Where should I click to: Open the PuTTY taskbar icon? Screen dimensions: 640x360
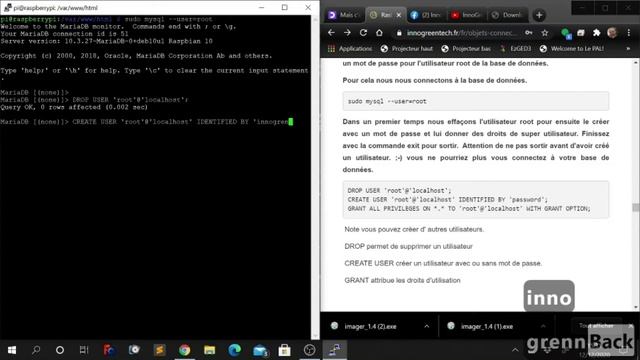[335, 350]
